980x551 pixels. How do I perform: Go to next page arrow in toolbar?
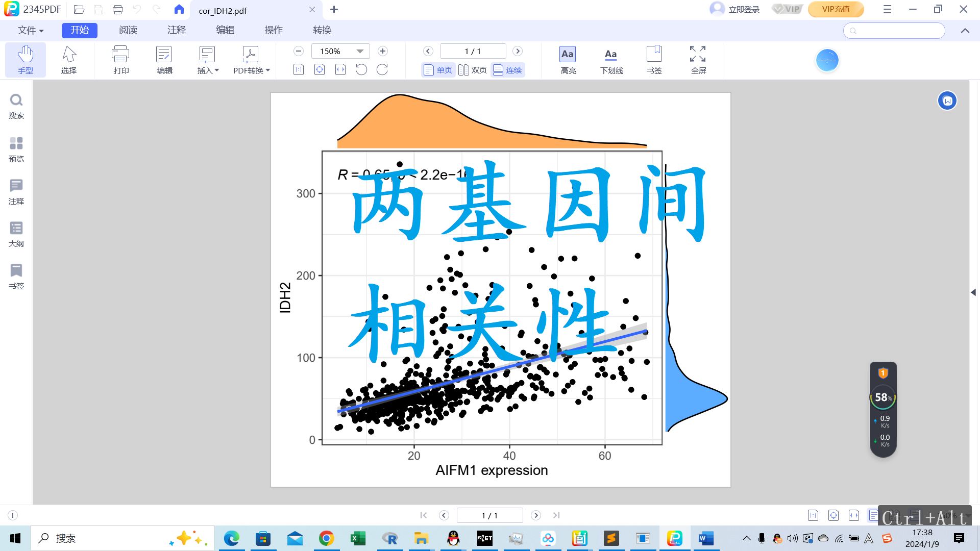tap(518, 51)
